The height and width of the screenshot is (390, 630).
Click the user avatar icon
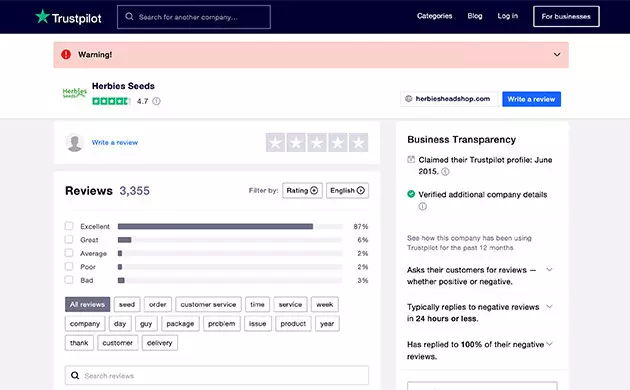pos(75,143)
